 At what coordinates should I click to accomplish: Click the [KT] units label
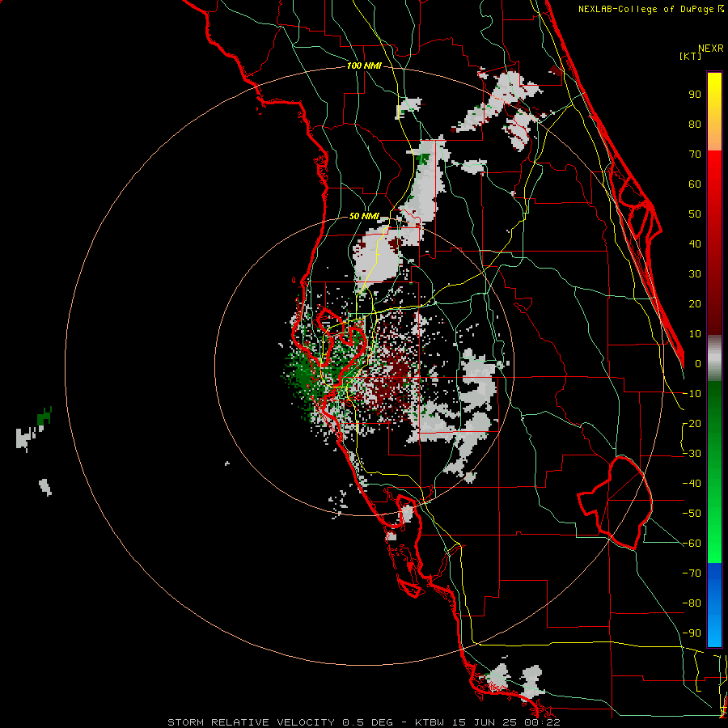691,56
